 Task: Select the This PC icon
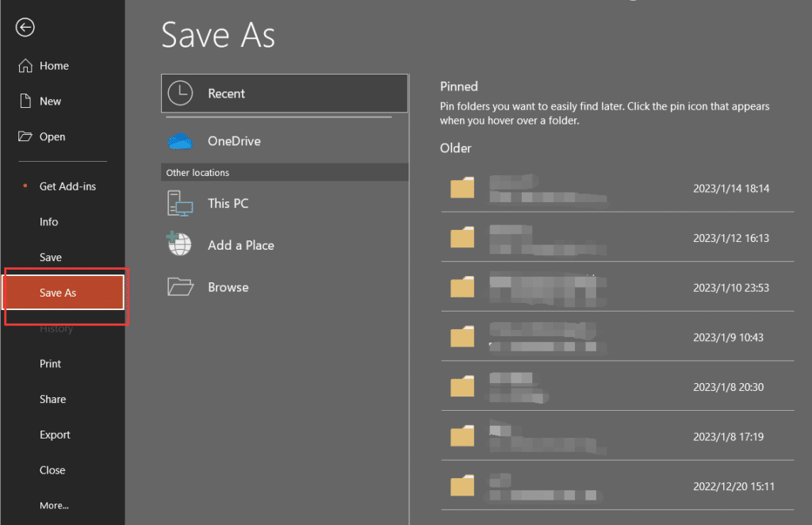[x=179, y=203]
